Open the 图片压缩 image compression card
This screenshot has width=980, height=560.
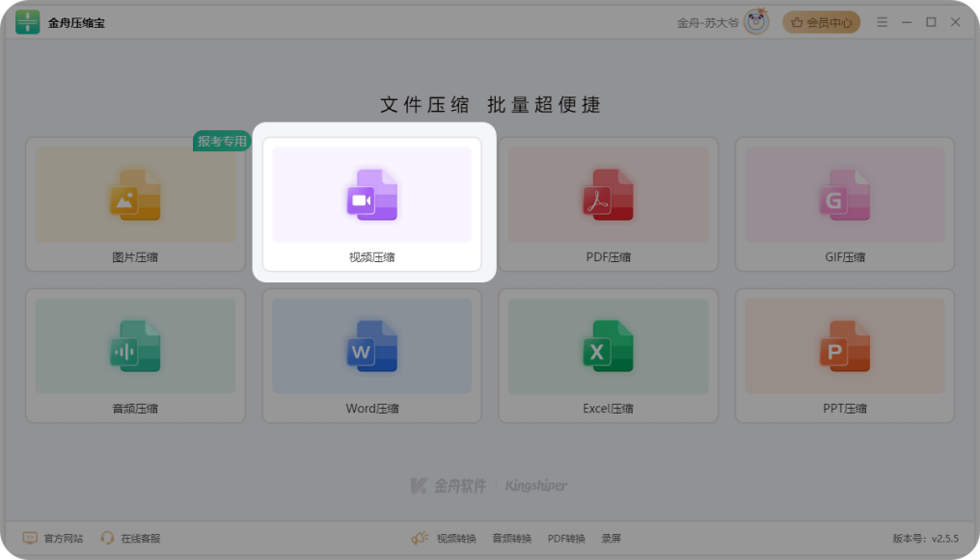pos(135,204)
